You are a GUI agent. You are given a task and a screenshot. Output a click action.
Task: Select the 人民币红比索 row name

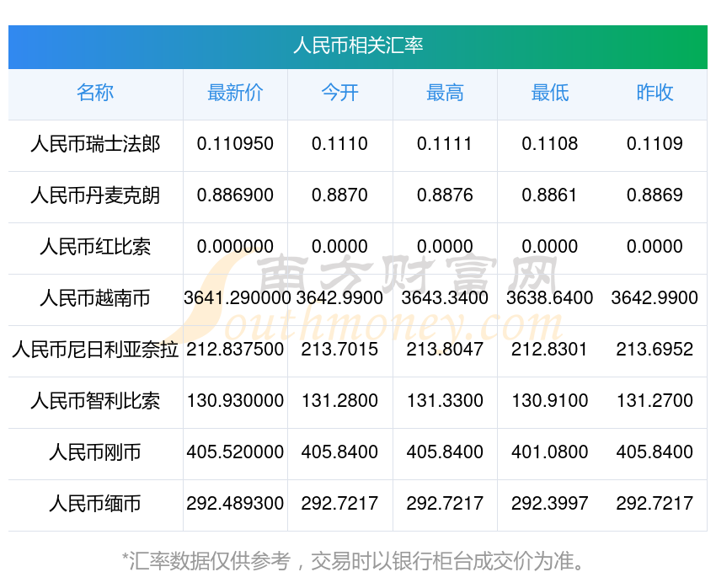click(x=95, y=247)
